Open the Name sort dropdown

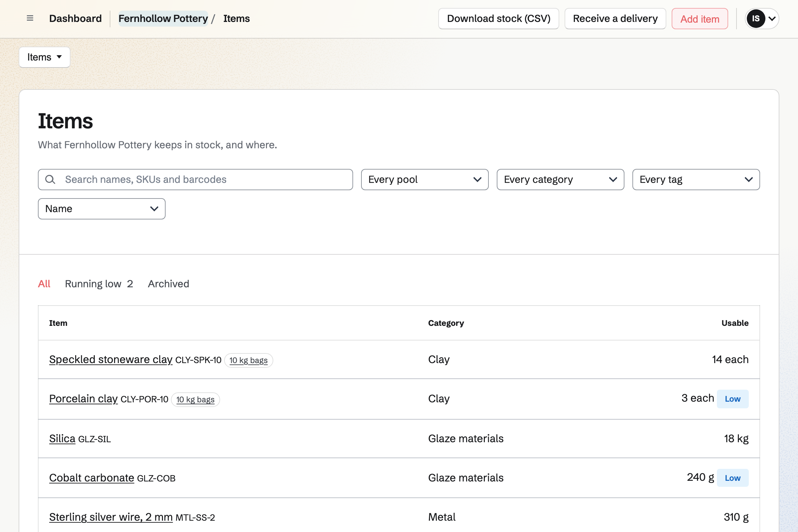pos(101,209)
